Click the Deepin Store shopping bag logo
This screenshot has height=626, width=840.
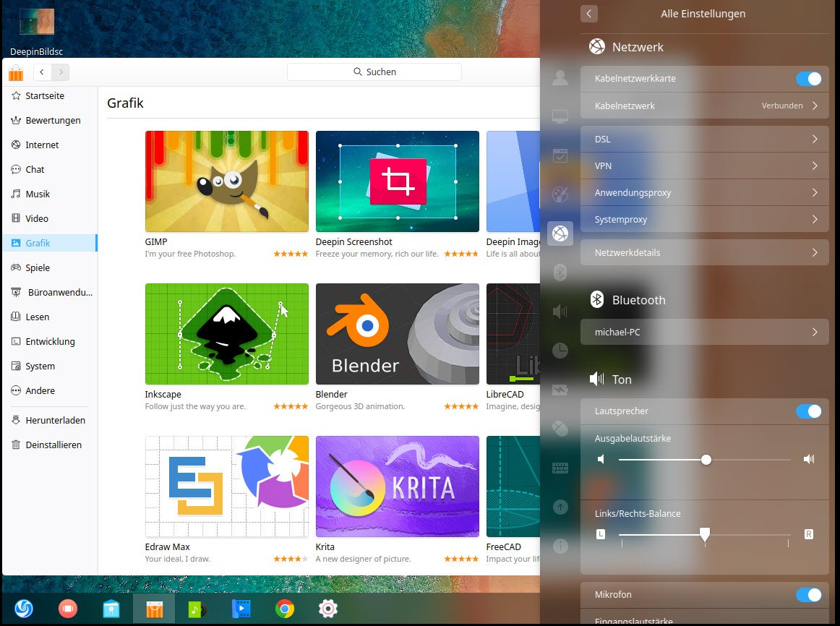click(16, 72)
